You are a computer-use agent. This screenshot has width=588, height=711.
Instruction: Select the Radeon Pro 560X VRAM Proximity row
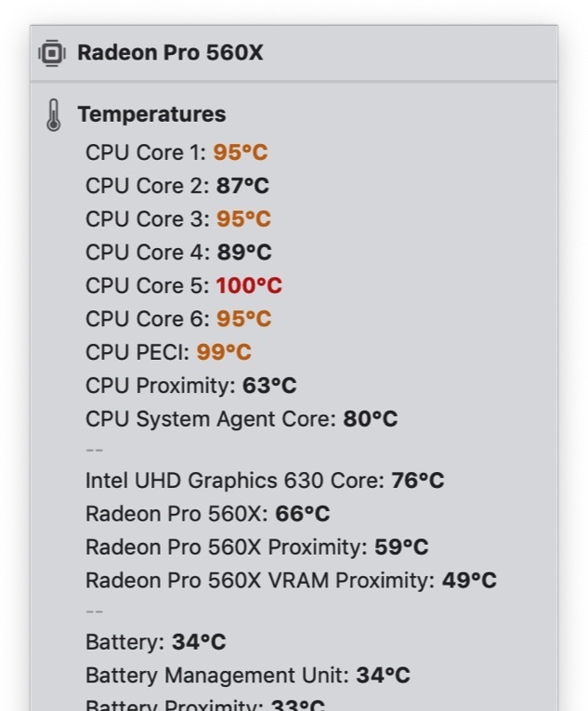[290, 581]
